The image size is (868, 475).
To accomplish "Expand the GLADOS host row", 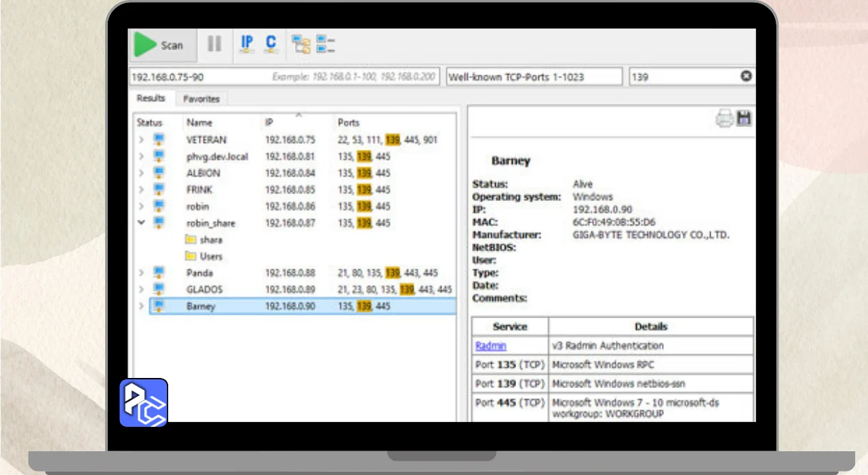I will [x=141, y=290].
